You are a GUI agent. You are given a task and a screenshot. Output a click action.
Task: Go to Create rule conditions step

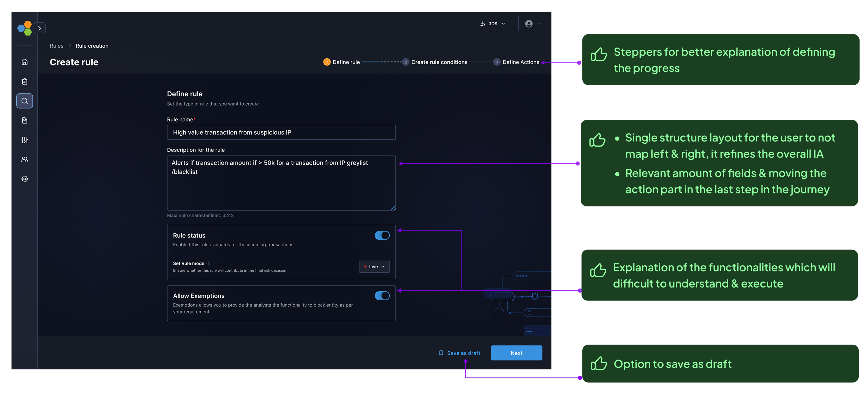click(439, 62)
